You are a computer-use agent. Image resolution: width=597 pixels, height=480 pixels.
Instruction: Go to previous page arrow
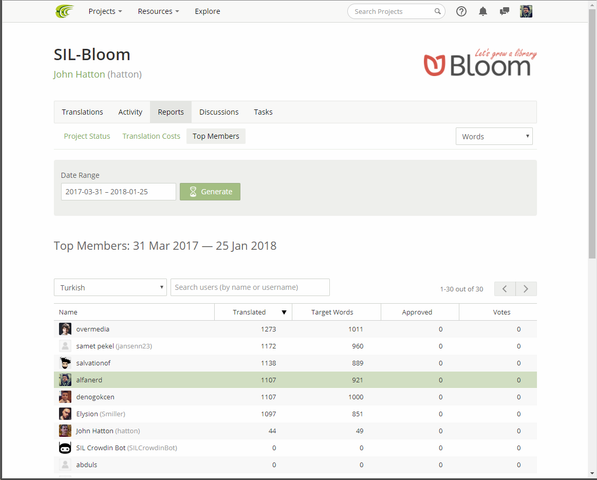[x=504, y=289]
